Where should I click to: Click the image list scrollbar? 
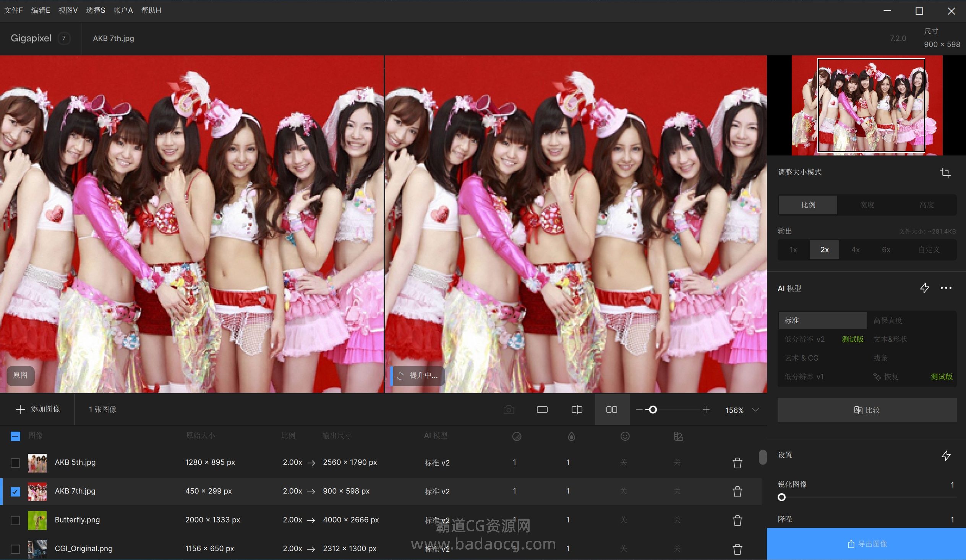point(762,457)
